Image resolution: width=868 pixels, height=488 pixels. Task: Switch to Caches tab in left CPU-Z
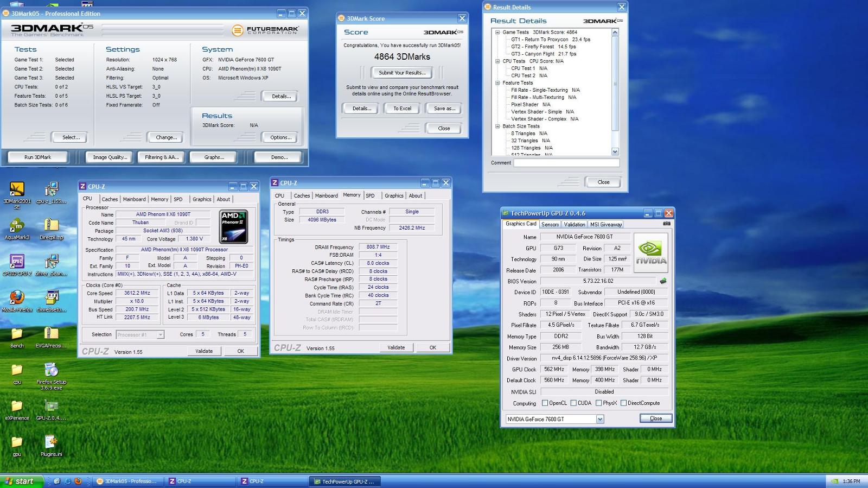point(110,199)
